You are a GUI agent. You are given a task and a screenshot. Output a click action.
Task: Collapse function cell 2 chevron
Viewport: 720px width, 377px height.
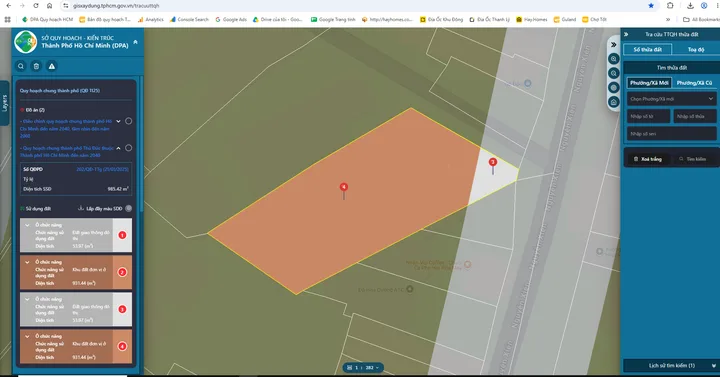27,262
